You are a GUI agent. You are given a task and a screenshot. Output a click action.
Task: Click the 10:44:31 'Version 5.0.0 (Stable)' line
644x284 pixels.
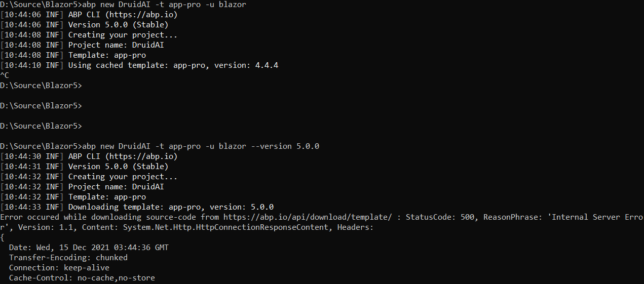118,167
